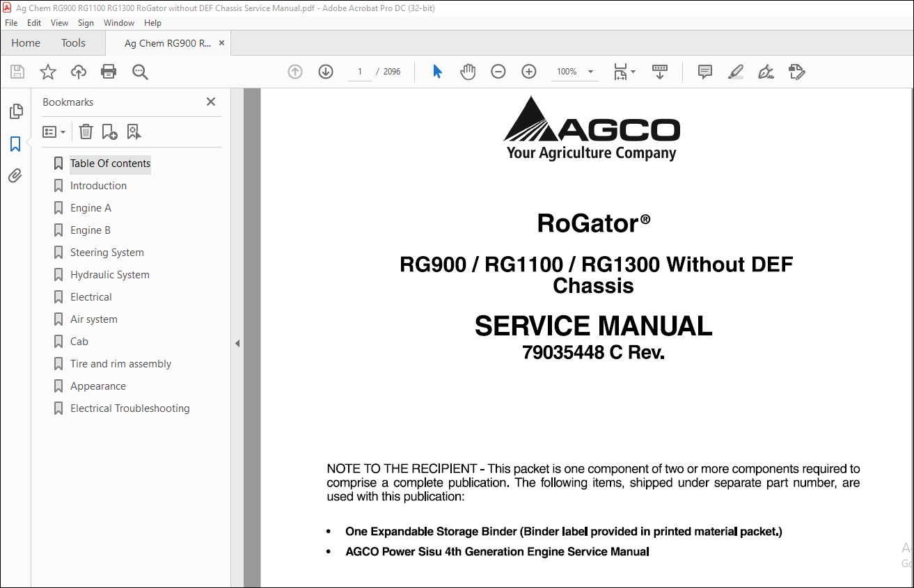This screenshot has width=914, height=588.
Task: Select the Selection arrow tool
Action: [x=437, y=72]
